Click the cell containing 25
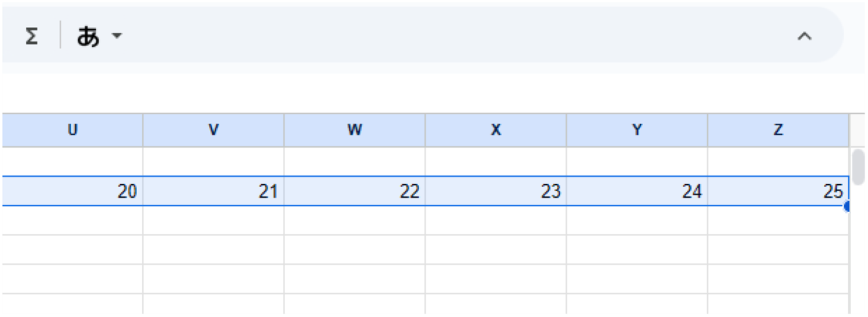This screenshot has height=317, width=868. [x=778, y=192]
